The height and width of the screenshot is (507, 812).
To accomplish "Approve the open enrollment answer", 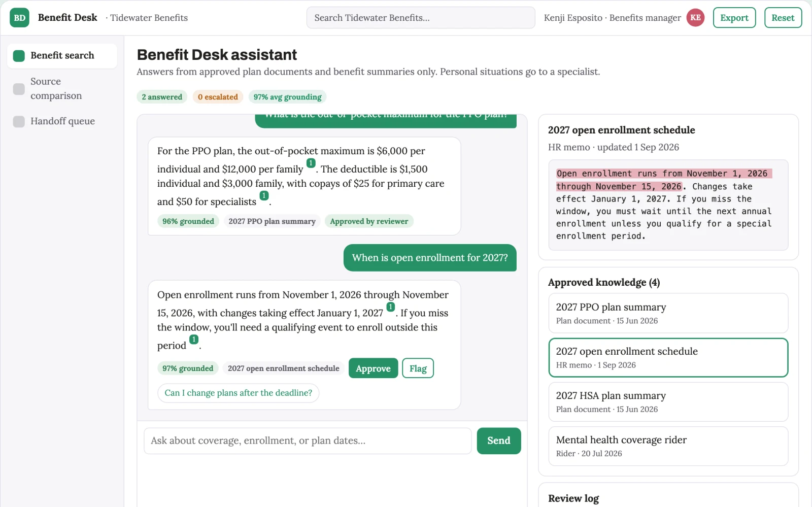I will point(373,368).
